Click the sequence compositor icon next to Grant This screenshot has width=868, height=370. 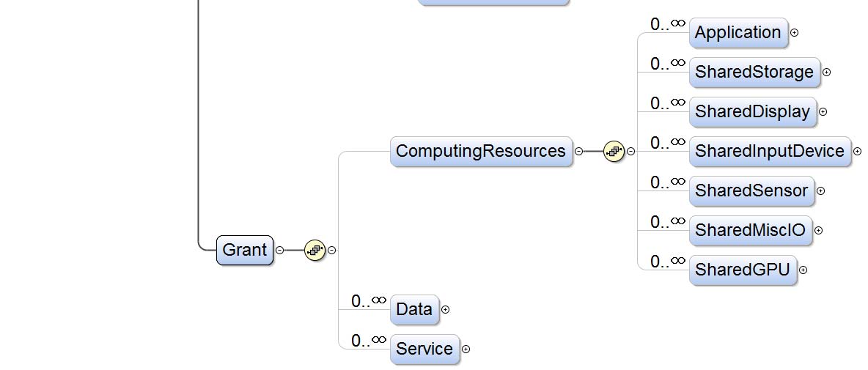tap(315, 250)
